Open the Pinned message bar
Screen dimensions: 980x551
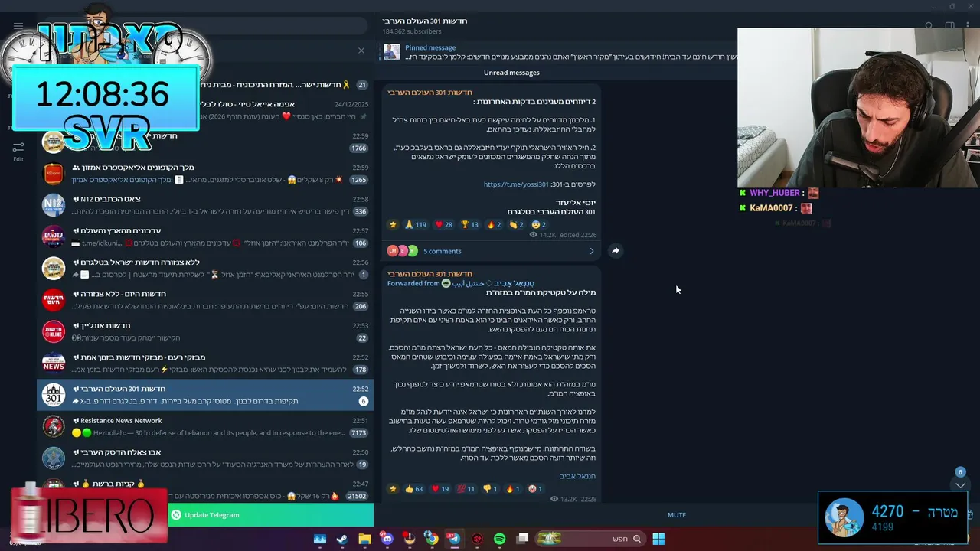click(x=559, y=52)
